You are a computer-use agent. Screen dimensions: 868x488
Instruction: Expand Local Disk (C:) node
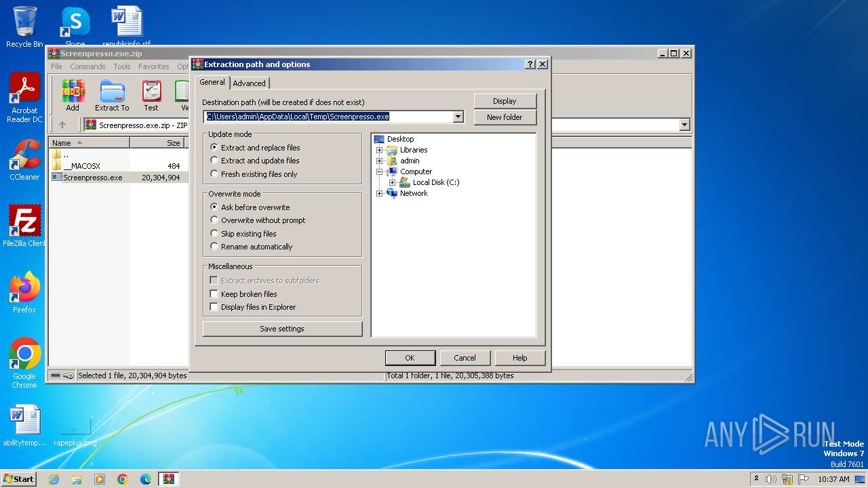pos(392,182)
